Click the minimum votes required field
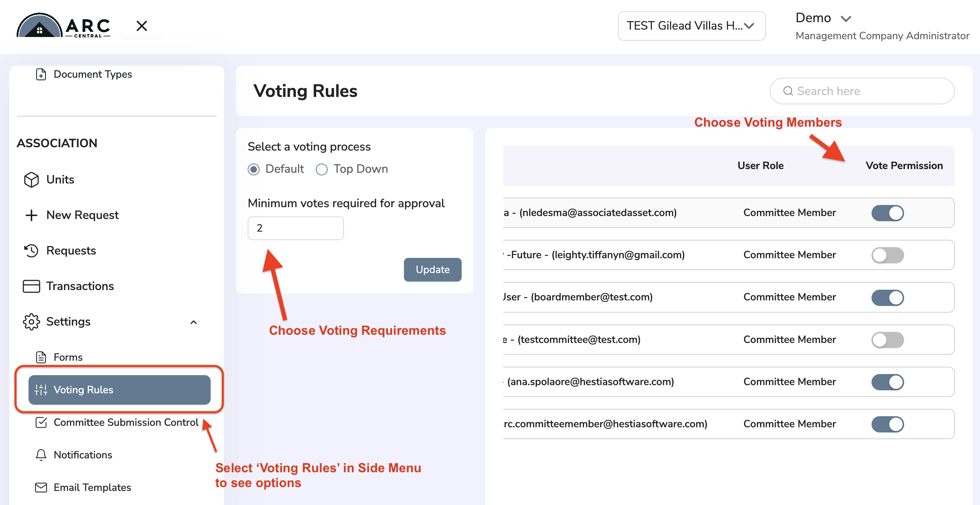This screenshot has height=505, width=980. click(295, 228)
